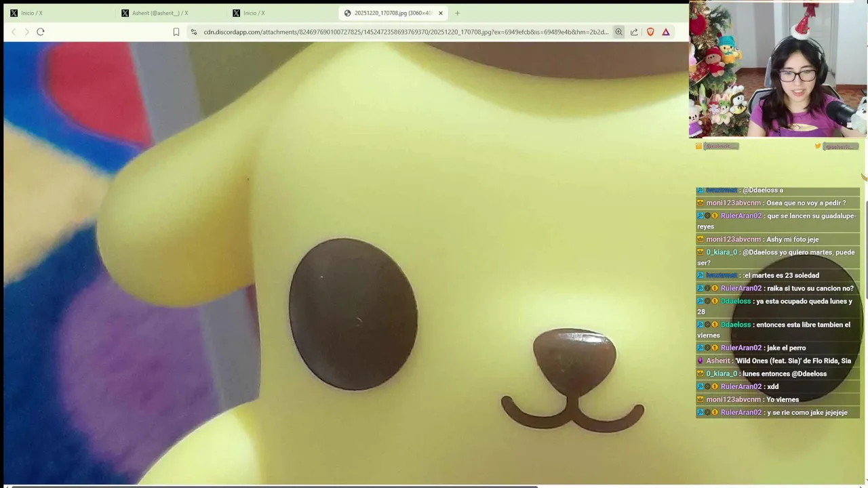Open a new browser tab
The width and height of the screenshot is (868, 488).
[457, 13]
